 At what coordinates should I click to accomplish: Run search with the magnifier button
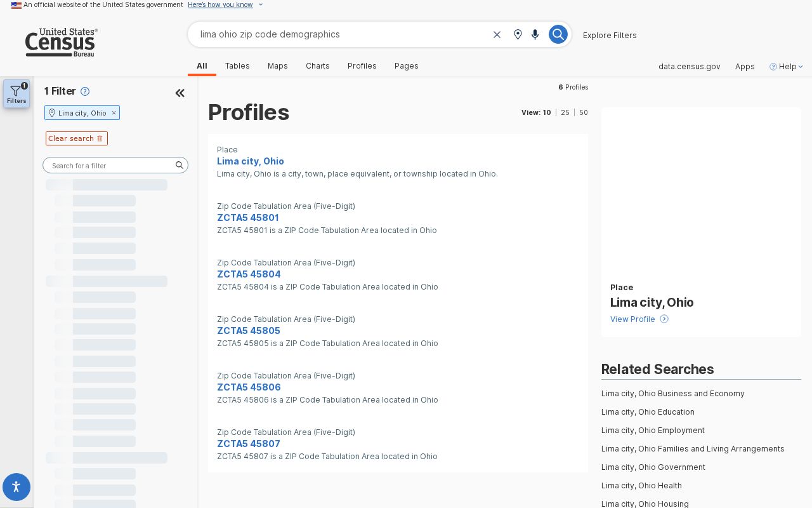(x=558, y=34)
